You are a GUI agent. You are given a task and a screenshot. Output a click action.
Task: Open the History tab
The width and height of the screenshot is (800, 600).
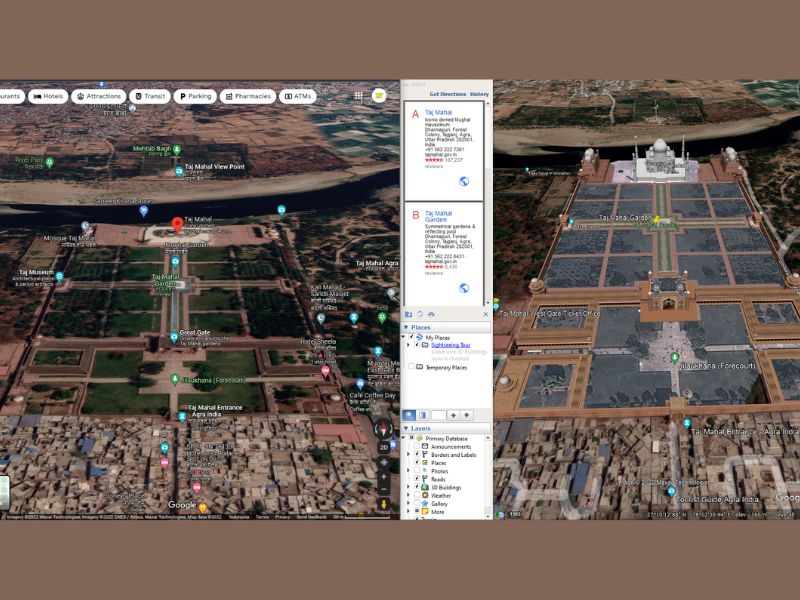479,94
